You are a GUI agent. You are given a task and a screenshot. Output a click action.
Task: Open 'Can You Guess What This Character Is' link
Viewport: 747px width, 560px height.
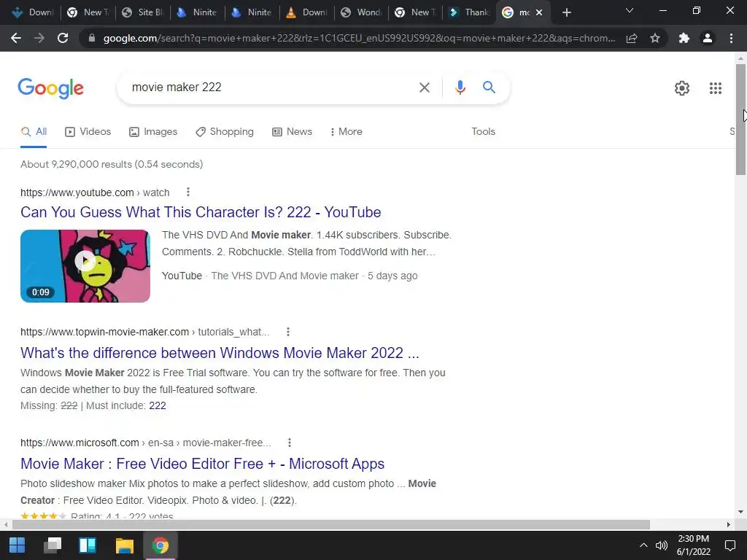pos(201,212)
